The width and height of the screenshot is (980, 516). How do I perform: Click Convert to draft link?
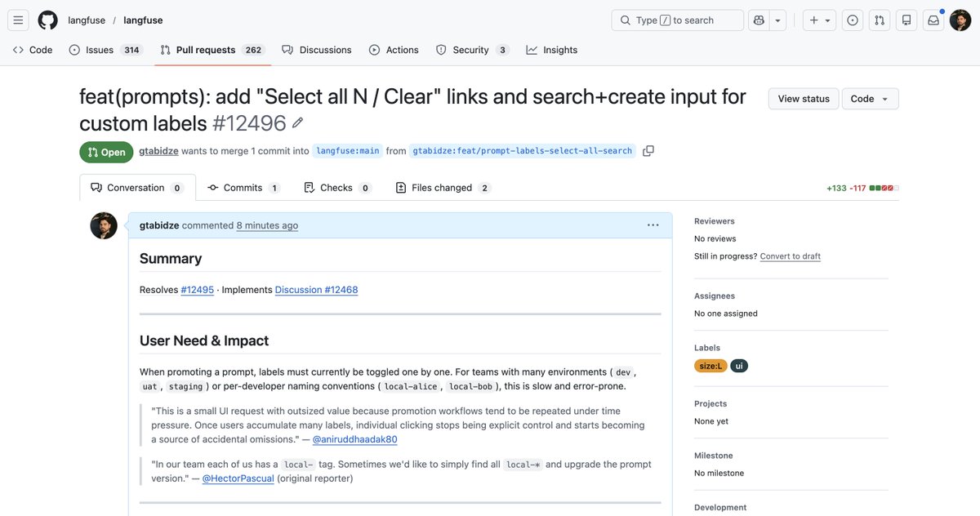(790, 256)
